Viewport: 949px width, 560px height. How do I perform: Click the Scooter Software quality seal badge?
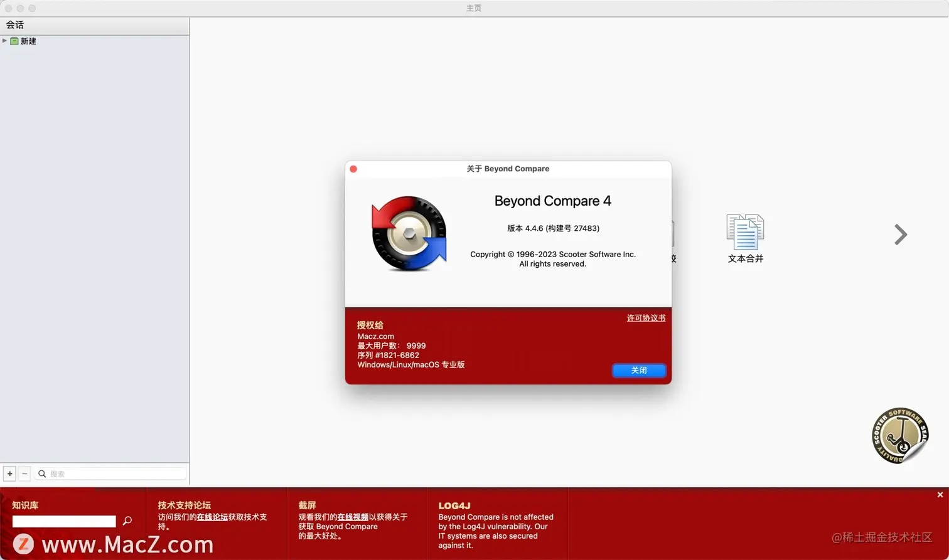point(900,435)
